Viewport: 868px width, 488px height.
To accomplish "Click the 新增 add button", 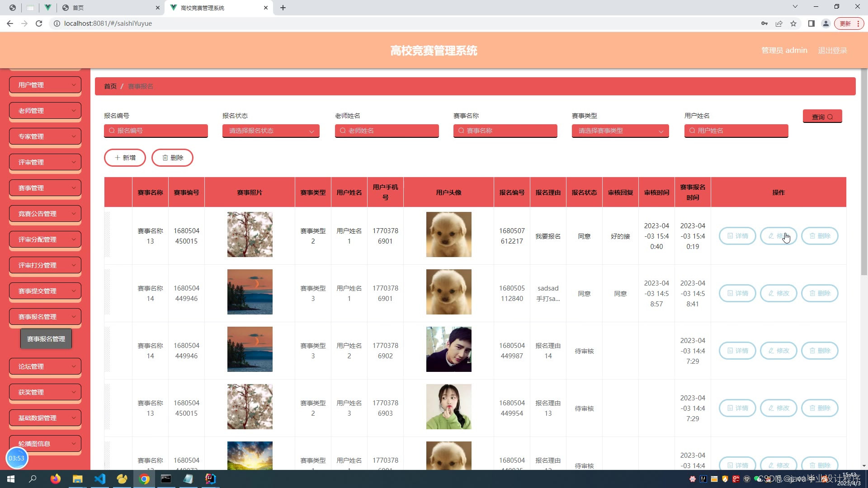I will point(125,158).
